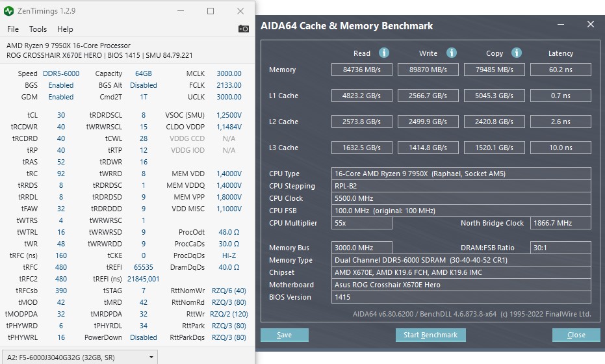Click L2 Cache Write value 2499.9 GB/s

[x=428, y=122]
